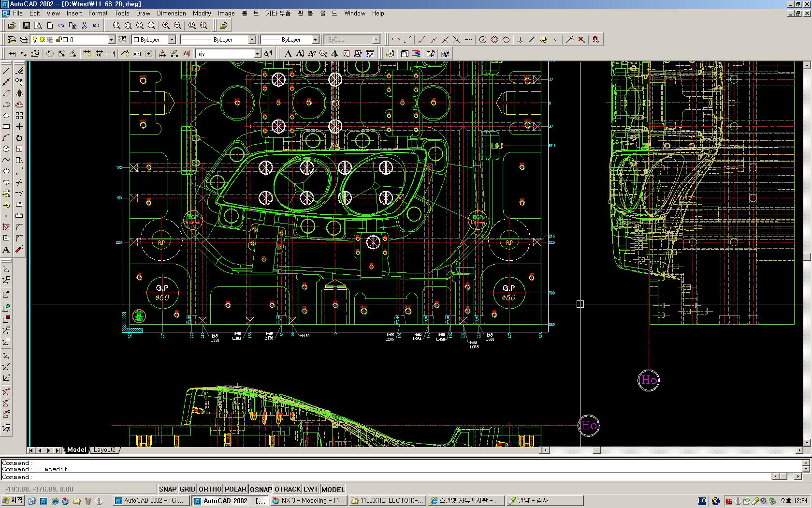Screen dimensions: 812x508
Task: Open the Dimension menu
Action: 171,13
